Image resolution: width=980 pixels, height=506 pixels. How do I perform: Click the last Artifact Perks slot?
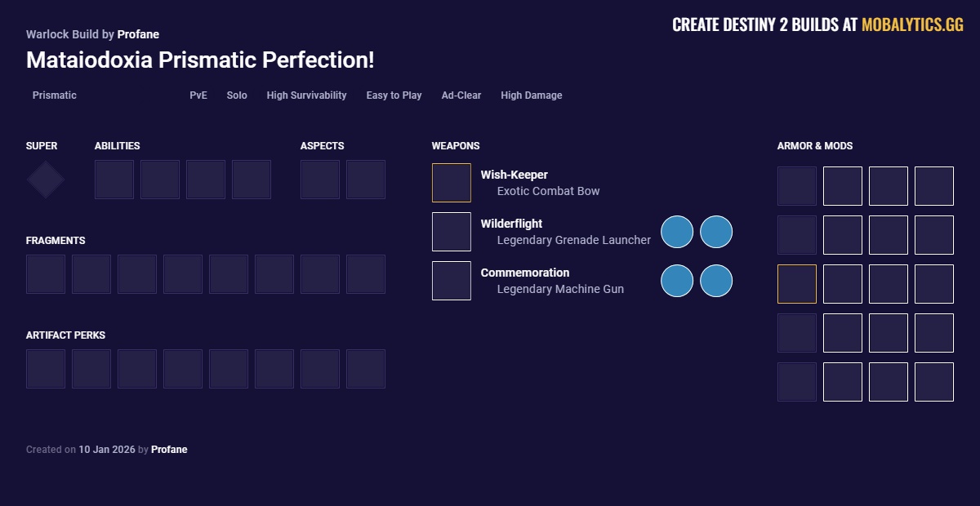click(x=366, y=369)
